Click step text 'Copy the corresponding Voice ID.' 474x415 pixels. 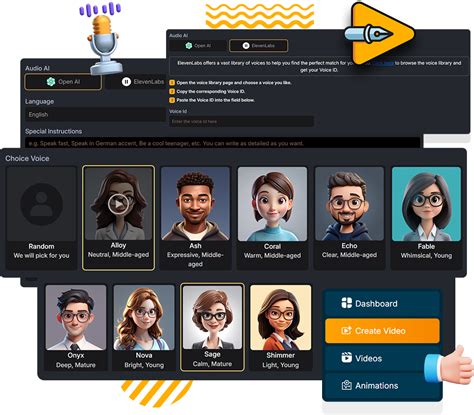211,91
